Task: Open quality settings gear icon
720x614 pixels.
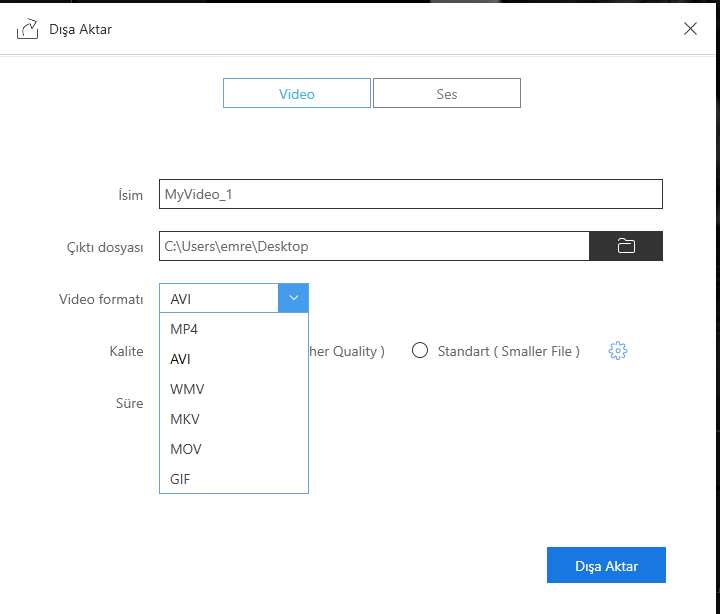Action: click(618, 351)
